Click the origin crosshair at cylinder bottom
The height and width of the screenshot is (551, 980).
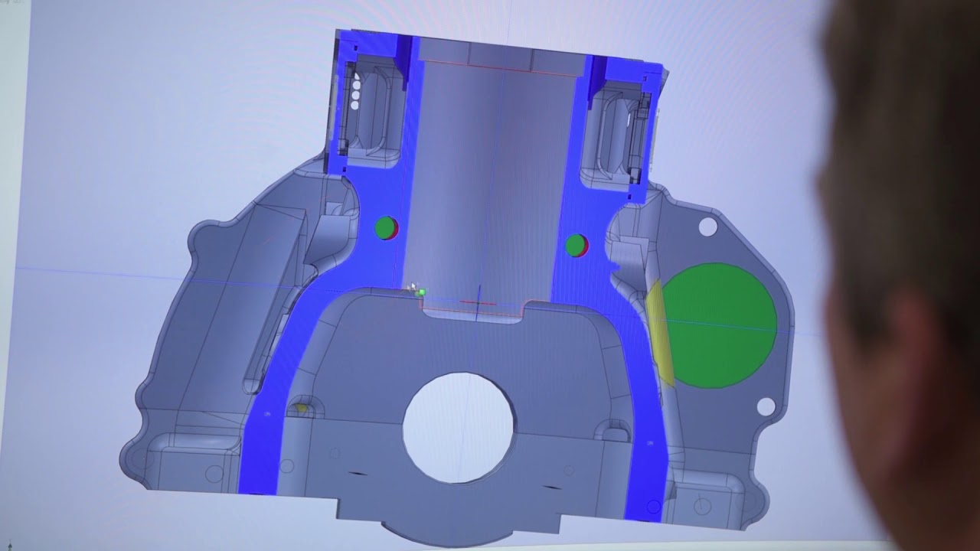[479, 302]
